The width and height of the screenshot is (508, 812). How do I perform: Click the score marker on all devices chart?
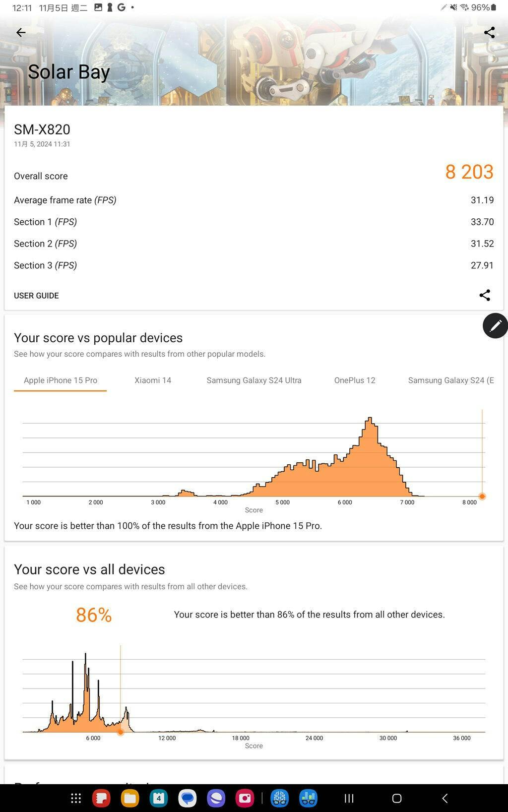(x=120, y=732)
